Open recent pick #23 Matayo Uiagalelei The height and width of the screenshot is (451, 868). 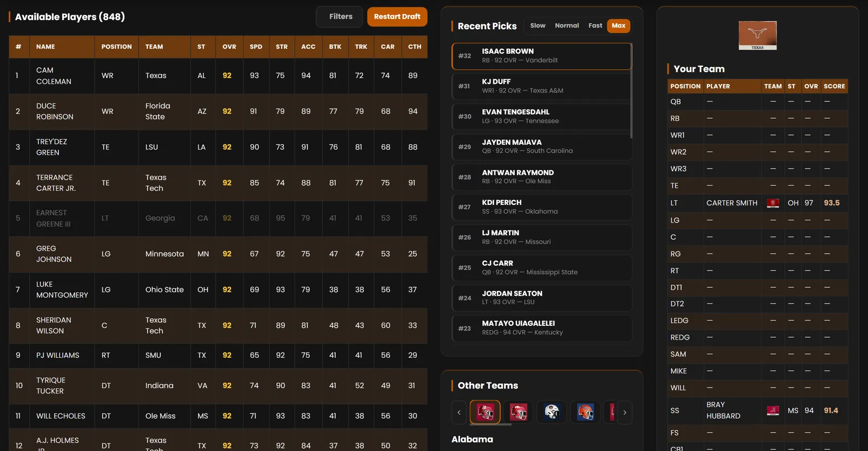541,328
